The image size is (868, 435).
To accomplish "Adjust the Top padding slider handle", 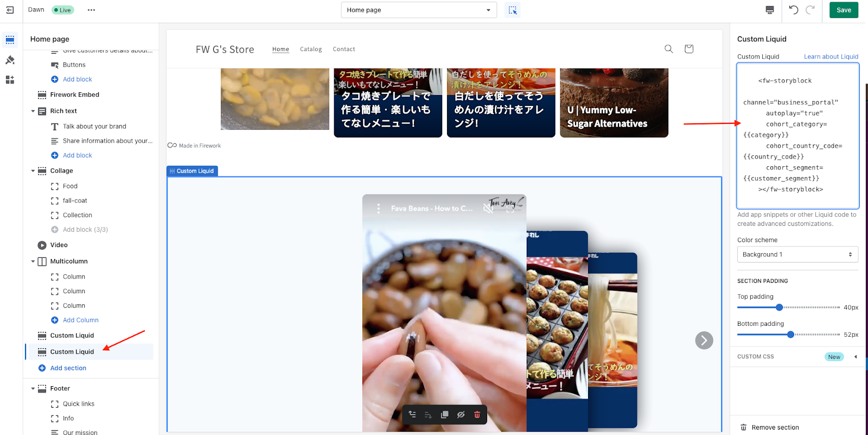I will [x=780, y=307].
